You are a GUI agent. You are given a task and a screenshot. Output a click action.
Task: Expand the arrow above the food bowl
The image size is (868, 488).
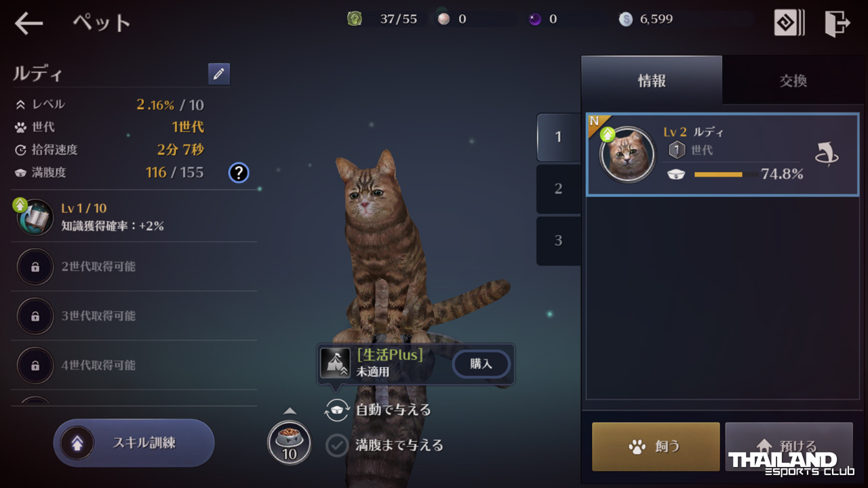click(x=290, y=411)
